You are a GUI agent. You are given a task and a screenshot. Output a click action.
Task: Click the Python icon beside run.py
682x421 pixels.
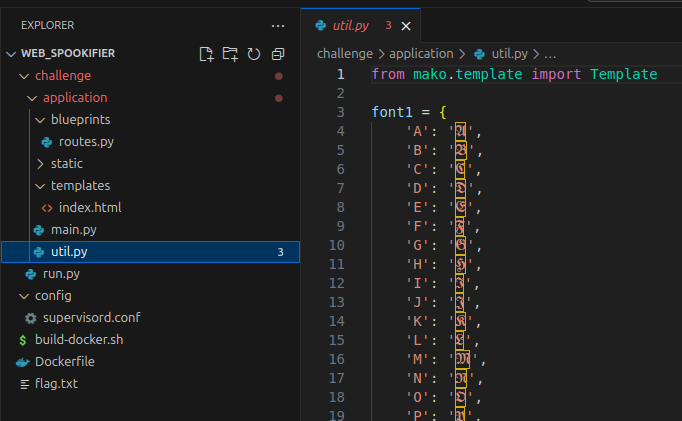[x=30, y=274]
